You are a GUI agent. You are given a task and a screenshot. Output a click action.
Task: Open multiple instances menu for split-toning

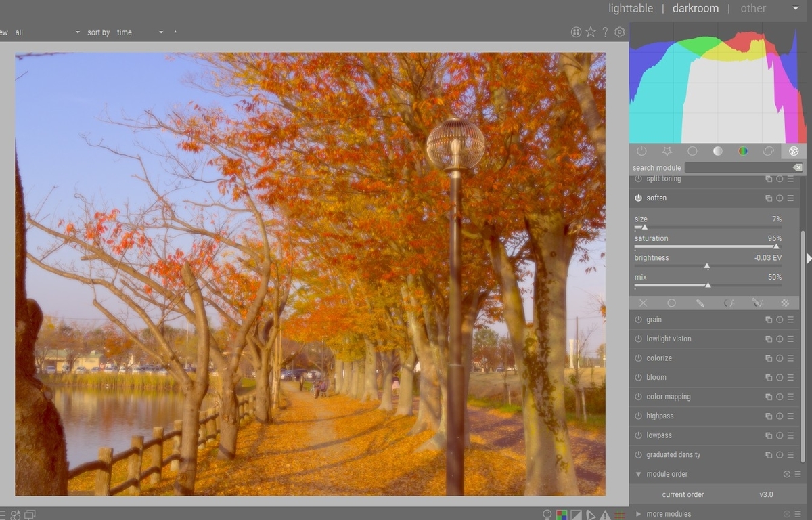(769, 179)
